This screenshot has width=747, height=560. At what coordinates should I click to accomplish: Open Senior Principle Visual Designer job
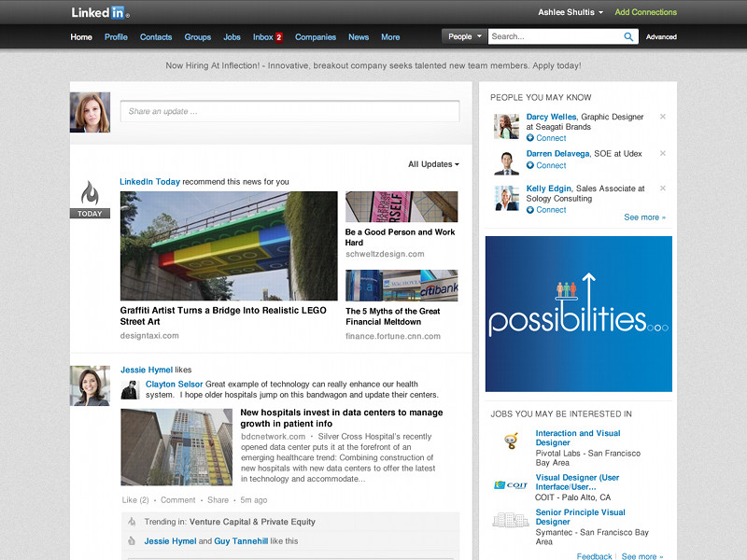580,517
